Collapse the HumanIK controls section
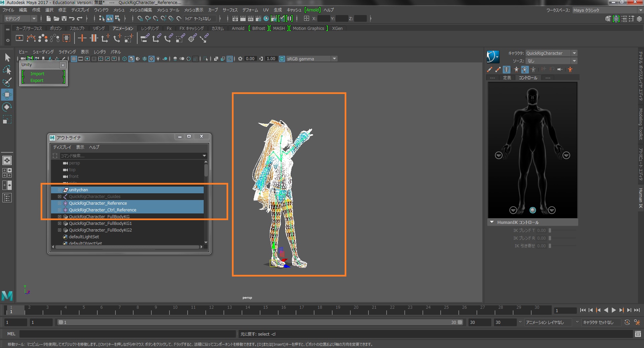Image resolution: width=644 pixels, height=348 pixels. [x=492, y=222]
